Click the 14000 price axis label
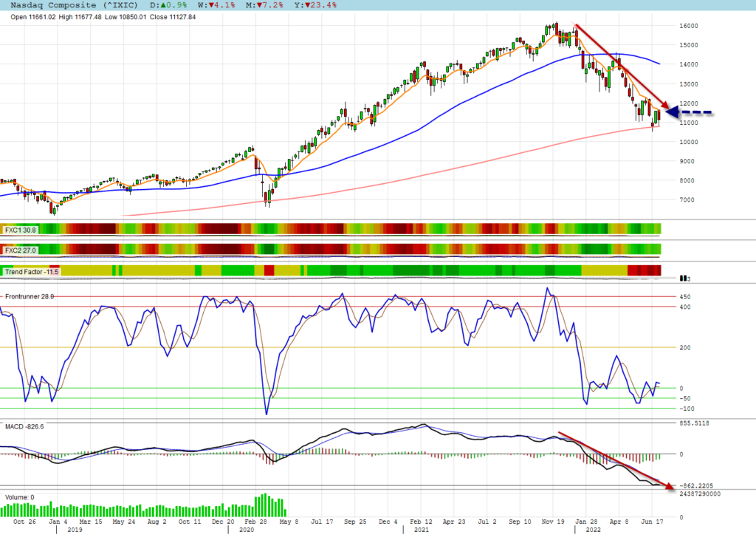This screenshot has height=543, width=756. click(689, 65)
